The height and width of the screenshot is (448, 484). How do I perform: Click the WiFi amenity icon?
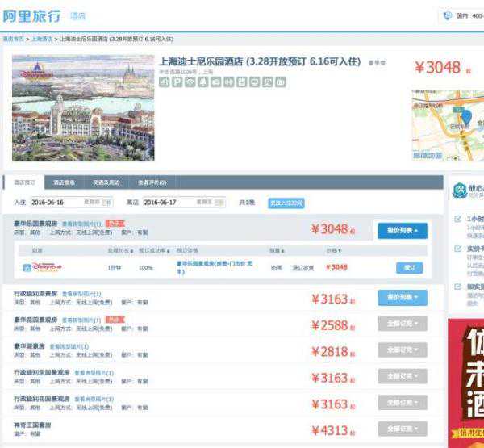tap(190, 82)
